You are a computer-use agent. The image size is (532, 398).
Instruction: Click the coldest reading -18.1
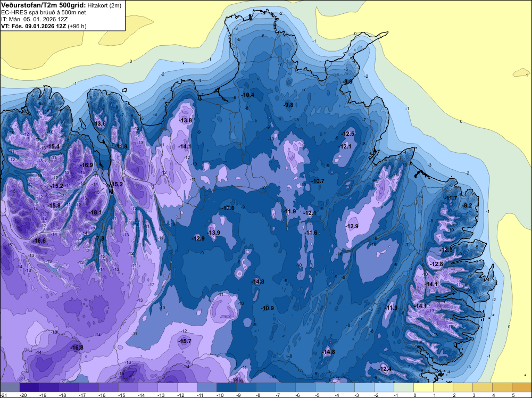point(95,212)
